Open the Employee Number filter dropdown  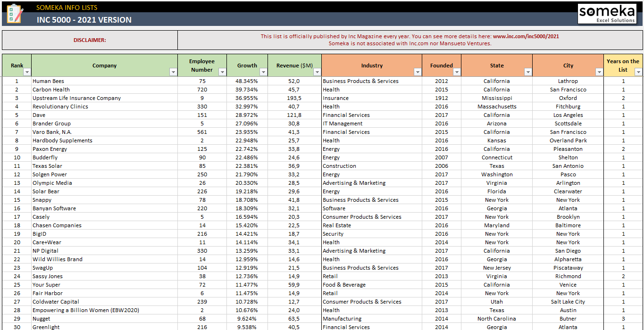pyautogui.click(x=222, y=72)
